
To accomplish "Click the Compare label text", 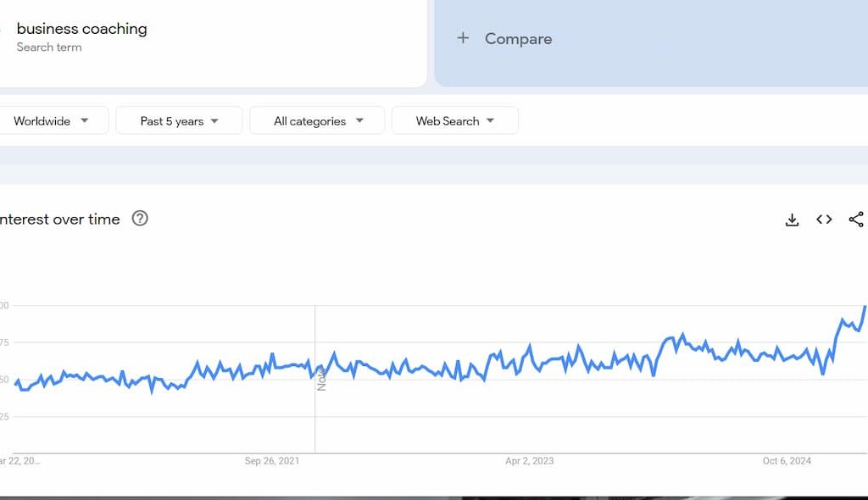I will [518, 39].
